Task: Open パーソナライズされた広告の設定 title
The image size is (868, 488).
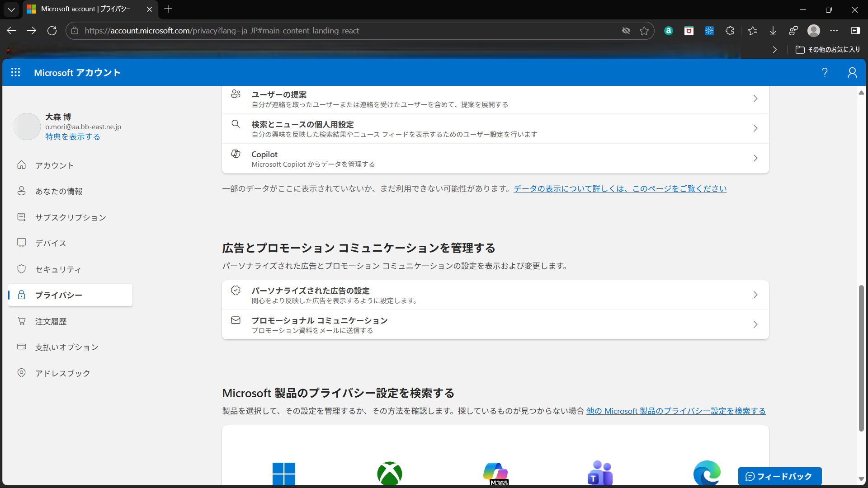Action: tap(311, 291)
